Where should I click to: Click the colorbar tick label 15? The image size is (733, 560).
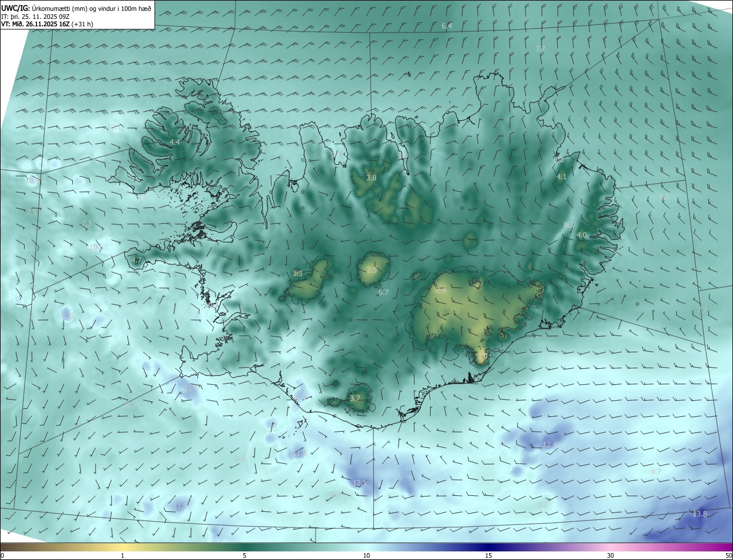(x=488, y=555)
